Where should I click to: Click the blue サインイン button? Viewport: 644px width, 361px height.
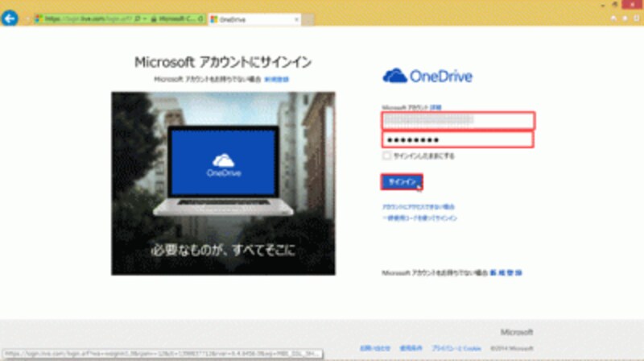(x=402, y=182)
